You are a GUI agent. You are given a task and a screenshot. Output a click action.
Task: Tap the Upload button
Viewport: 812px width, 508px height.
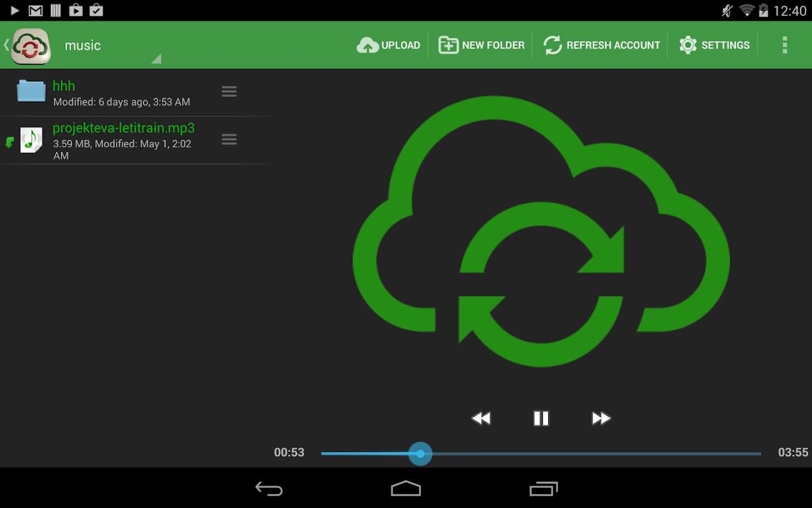389,45
